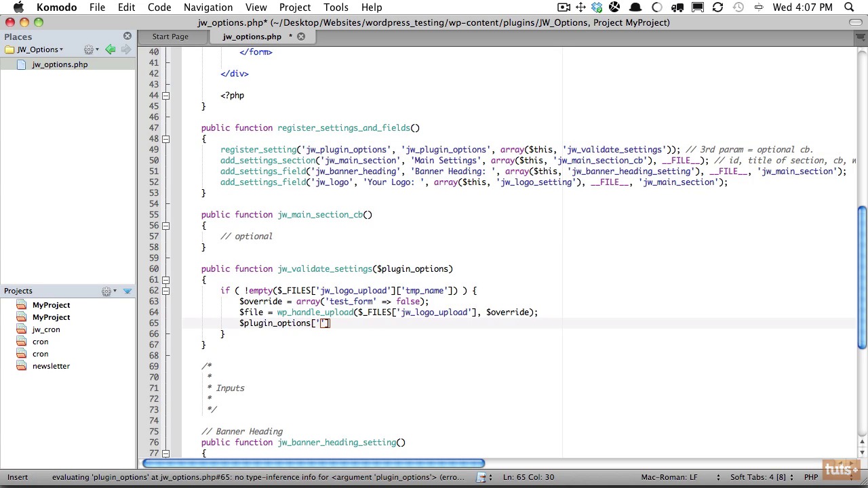Image resolution: width=868 pixels, height=488 pixels.
Task: Collapse the fold marker at line 44
Action: 165,96
